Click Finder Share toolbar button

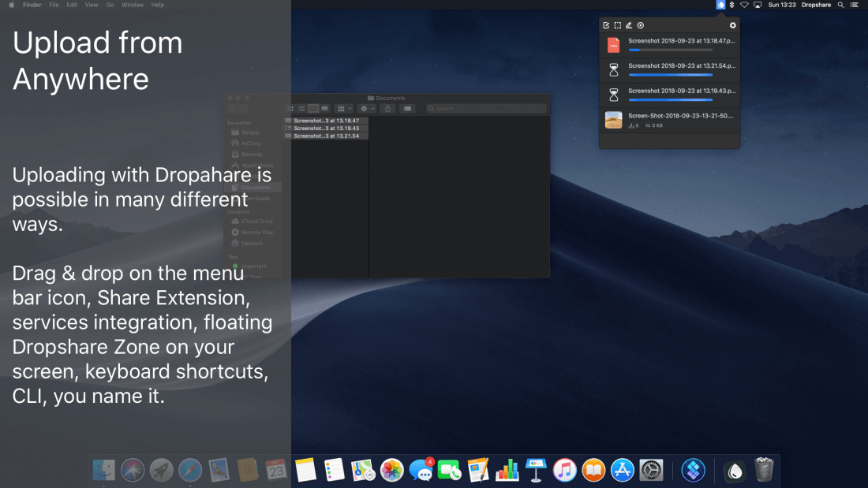click(388, 109)
